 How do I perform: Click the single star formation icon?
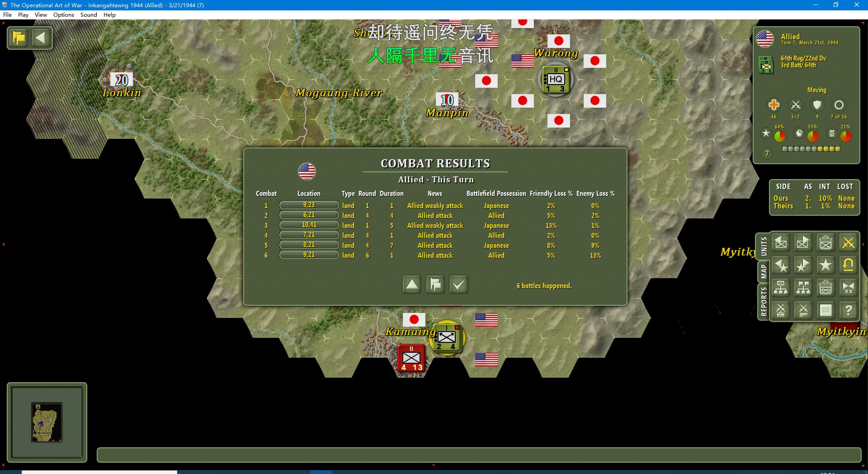[x=826, y=265]
